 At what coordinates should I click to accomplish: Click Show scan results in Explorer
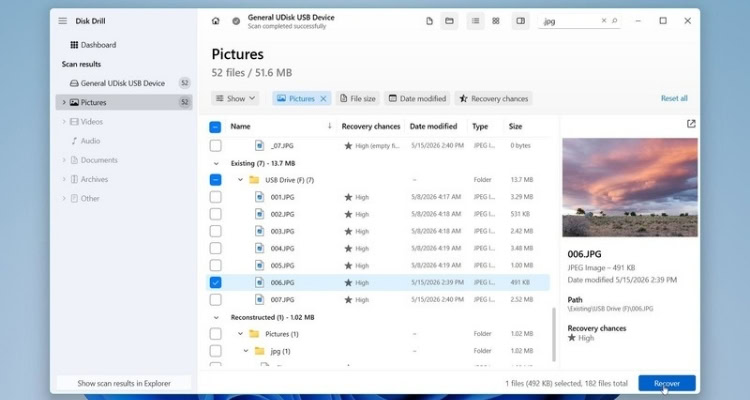124,383
